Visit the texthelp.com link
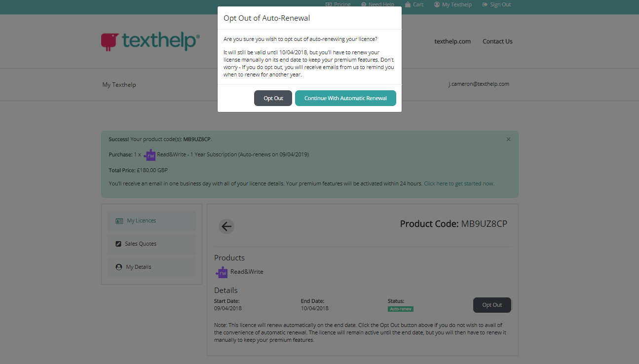The image size is (639, 364). (452, 41)
